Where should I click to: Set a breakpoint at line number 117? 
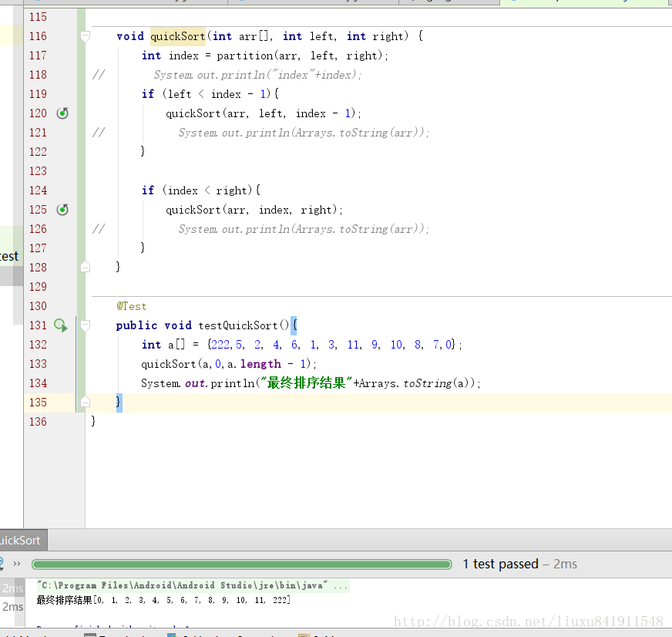point(38,56)
